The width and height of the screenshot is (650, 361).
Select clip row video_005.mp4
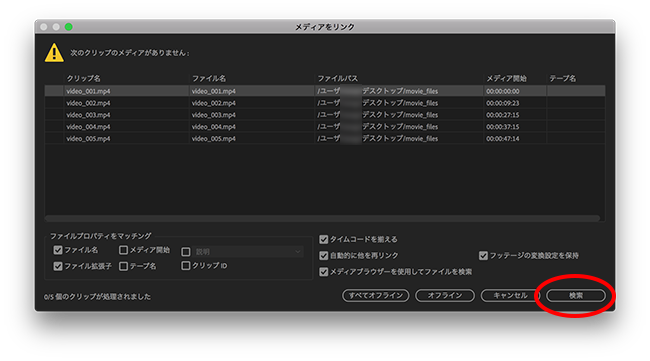tap(325, 138)
